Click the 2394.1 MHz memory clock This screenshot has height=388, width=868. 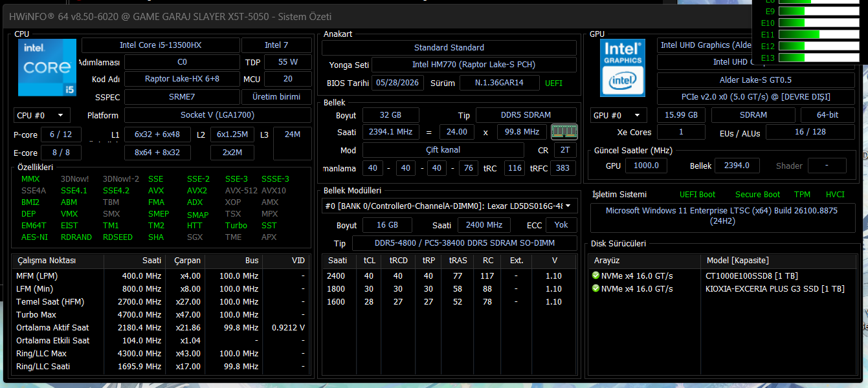(390, 132)
